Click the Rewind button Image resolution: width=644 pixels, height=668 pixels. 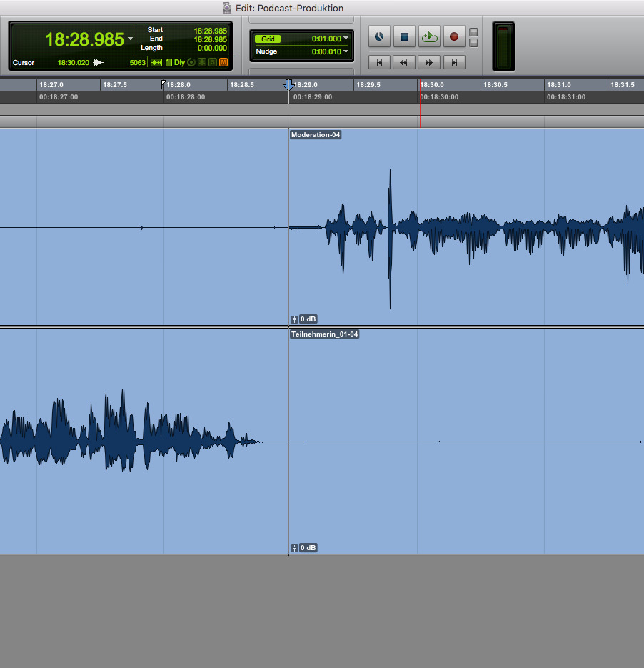(x=403, y=63)
